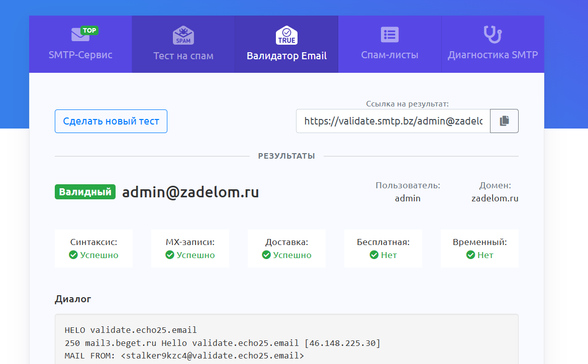The width and height of the screenshot is (588, 364).
Task: Go to Спам-листы tab
Action: 389,55
